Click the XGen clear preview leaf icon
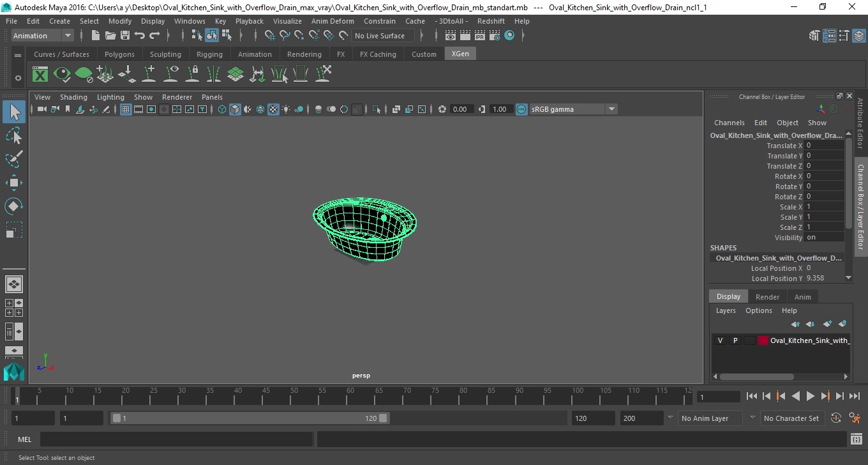Screen dimensions: 868x465 tap(84, 75)
